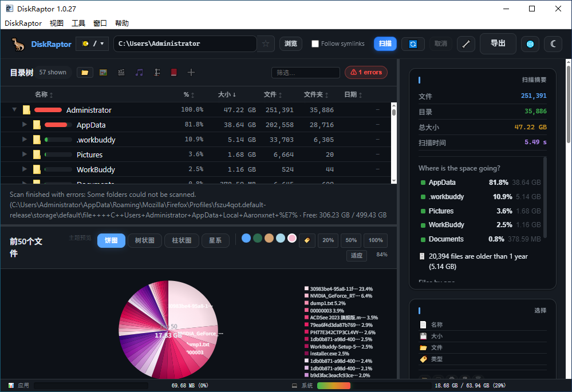Expand the .workbuddy folder row
Viewport: 572px width, 392px height.
point(25,139)
